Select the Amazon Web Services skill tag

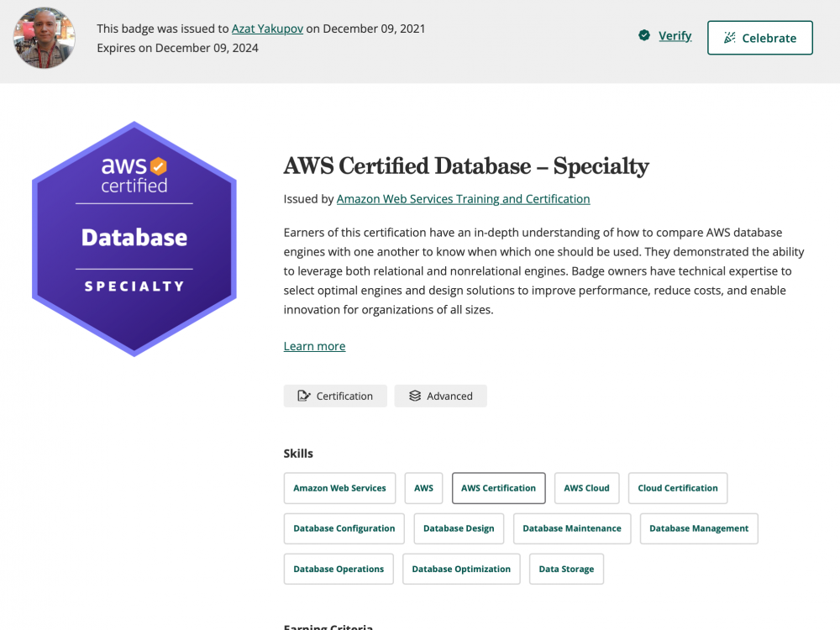click(x=339, y=488)
